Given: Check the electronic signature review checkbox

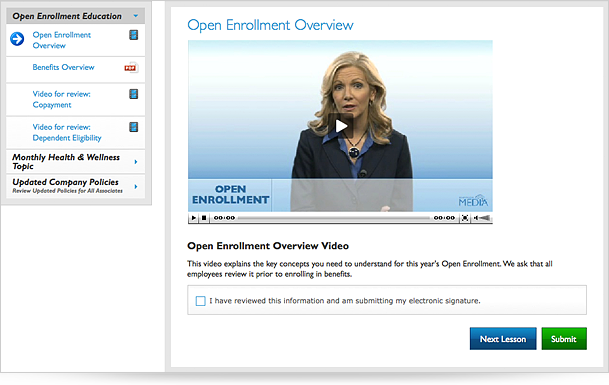Looking at the screenshot, I should [200, 301].
